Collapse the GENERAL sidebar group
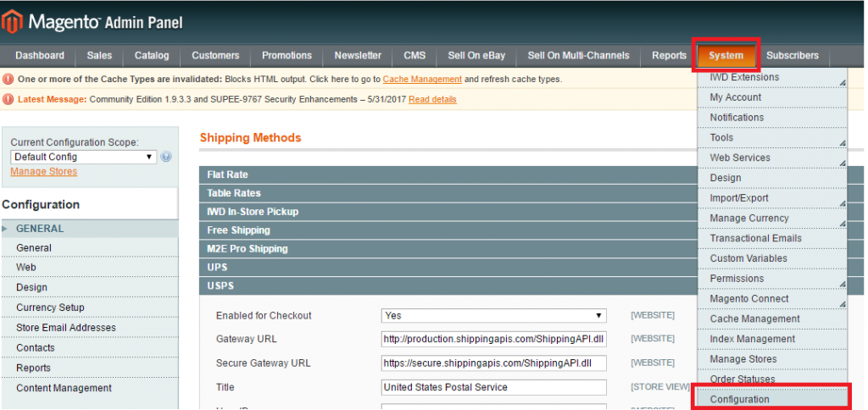 [40, 229]
